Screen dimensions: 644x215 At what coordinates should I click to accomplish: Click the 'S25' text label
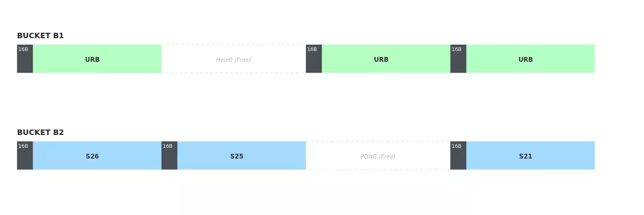pos(237,156)
